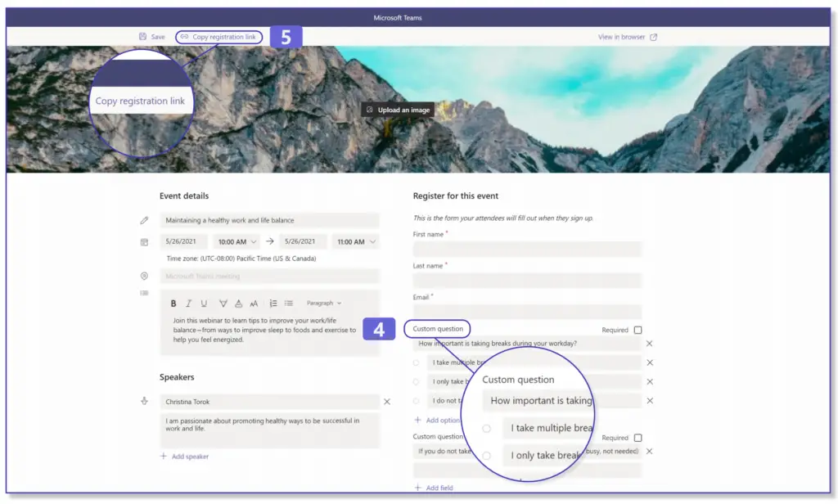
Task: Open the 10:00 AM start time dropdown
Action: [237, 242]
